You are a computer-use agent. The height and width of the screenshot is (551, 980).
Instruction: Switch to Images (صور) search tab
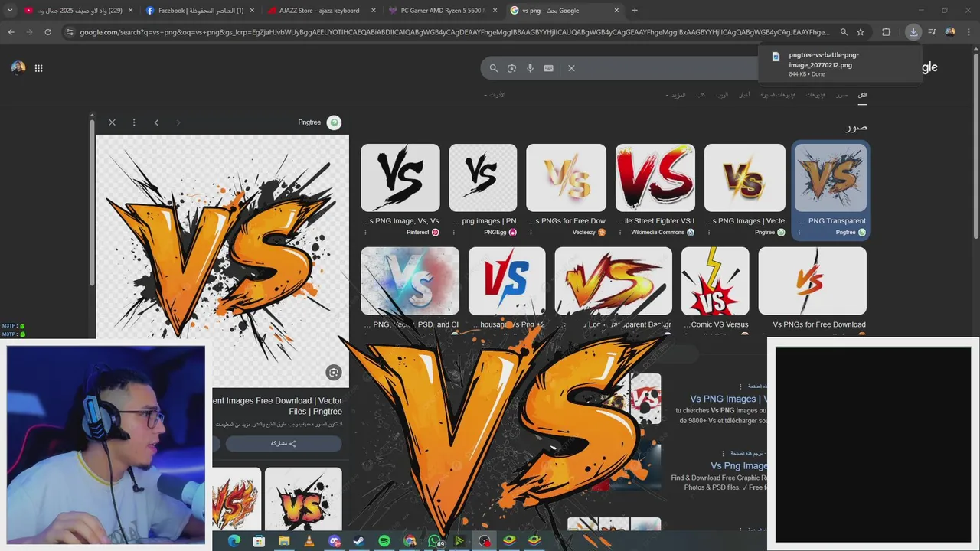(842, 95)
